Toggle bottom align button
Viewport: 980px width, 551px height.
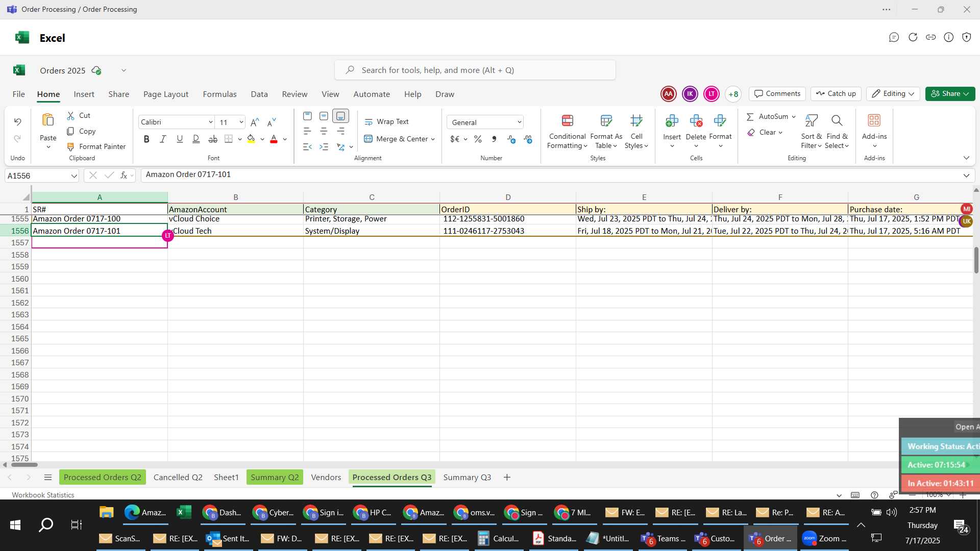(x=340, y=116)
